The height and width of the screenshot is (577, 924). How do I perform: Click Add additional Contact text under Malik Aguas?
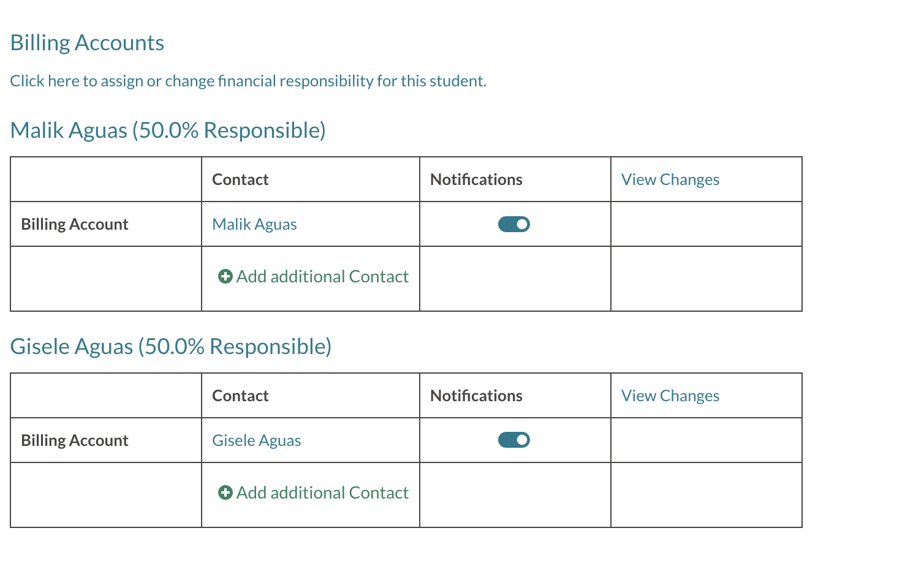[x=322, y=276]
